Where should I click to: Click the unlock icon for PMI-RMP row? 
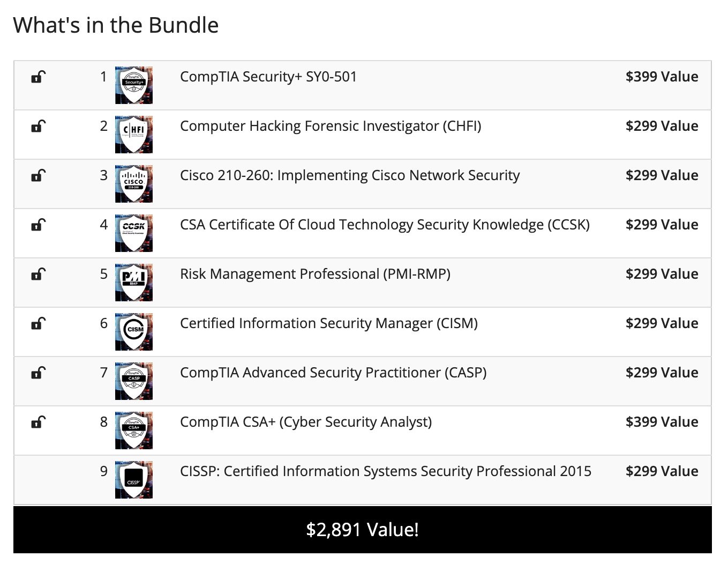click(39, 274)
